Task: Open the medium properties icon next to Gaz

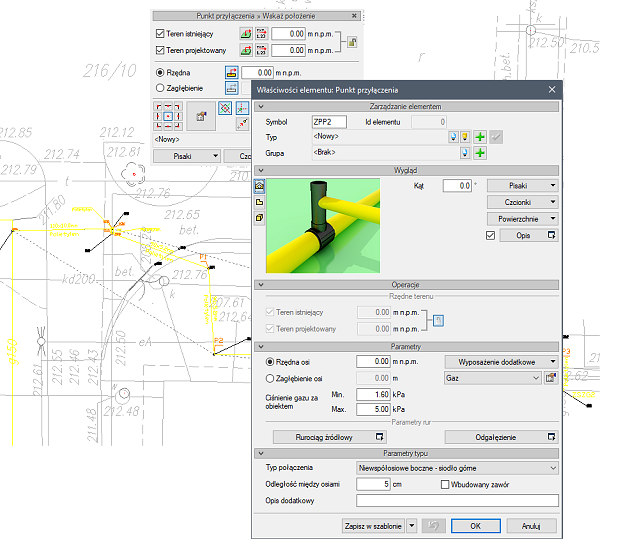Action: click(551, 378)
